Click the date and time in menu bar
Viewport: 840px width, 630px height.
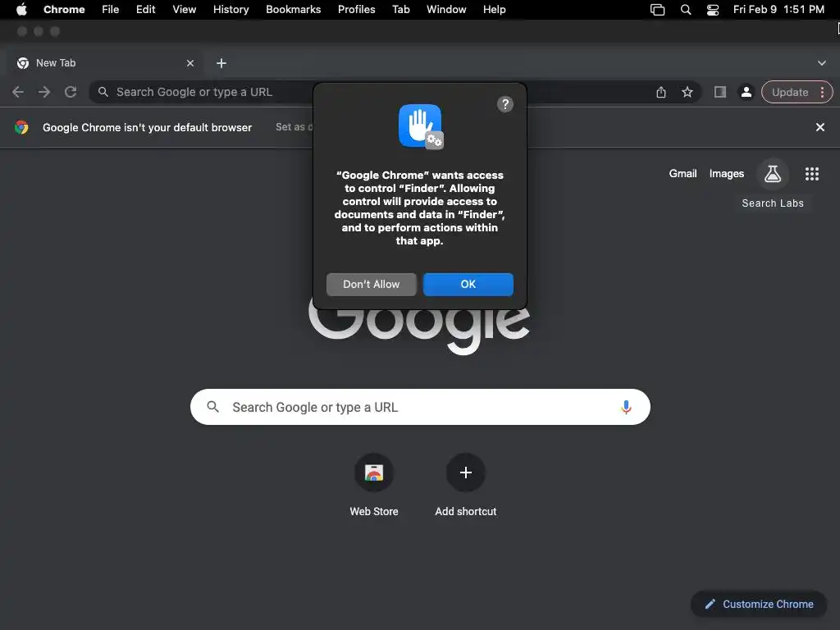(x=778, y=9)
